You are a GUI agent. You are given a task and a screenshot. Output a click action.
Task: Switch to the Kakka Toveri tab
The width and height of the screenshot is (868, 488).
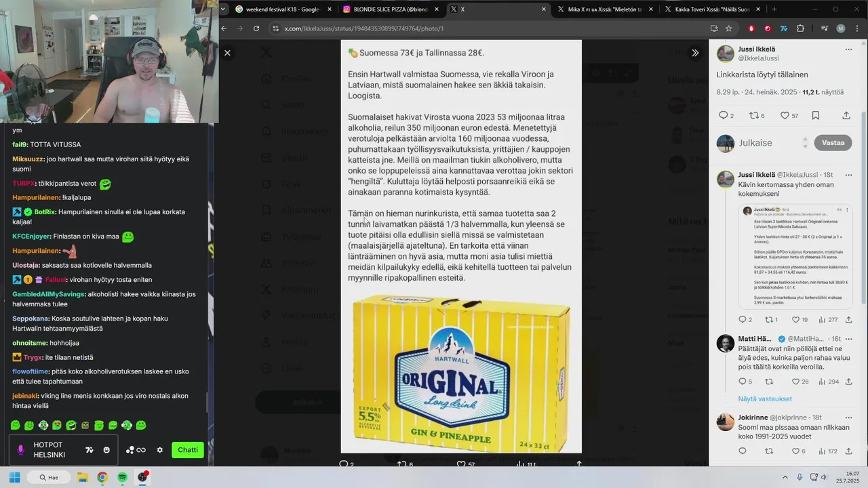[x=711, y=9]
